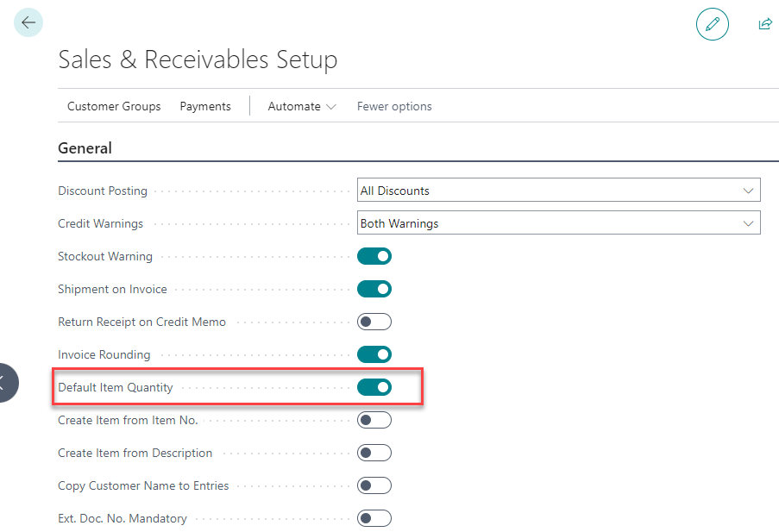Image resolution: width=779 pixels, height=532 pixels.
Task: Enable Ext. Doc. No. Mandatory toggle
Action: pos(374,518)
